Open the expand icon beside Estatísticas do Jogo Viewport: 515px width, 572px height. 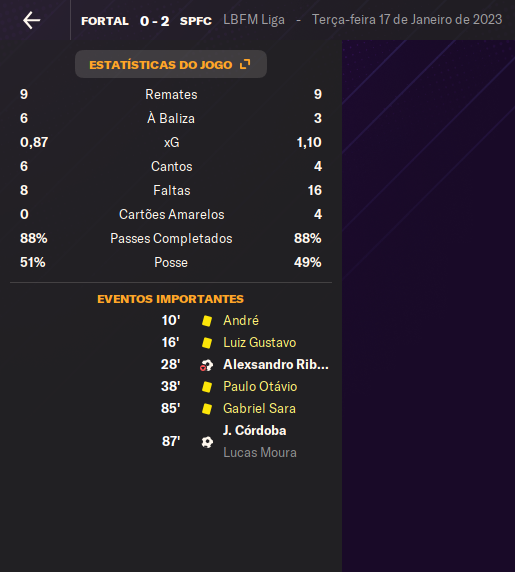[x=245, y=65]
